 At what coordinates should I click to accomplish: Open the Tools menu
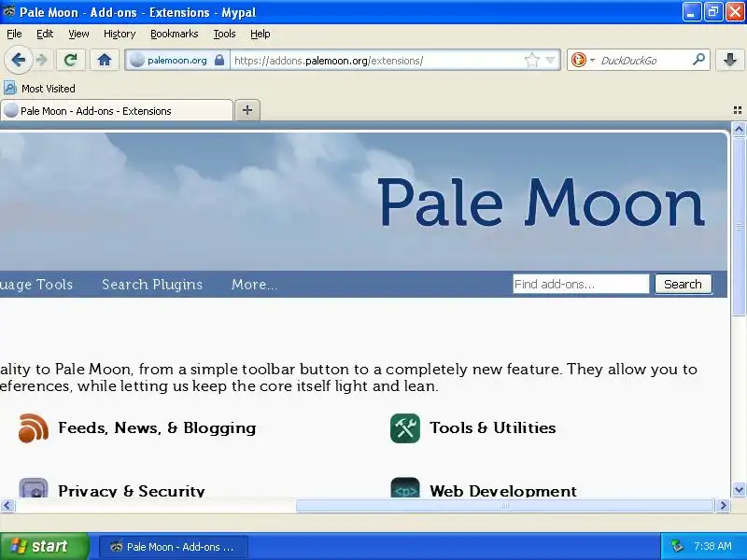point(224,34)
